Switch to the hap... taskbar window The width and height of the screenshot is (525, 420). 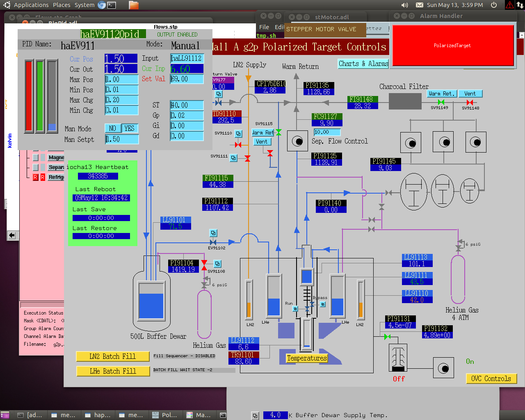[x=98, y=415]
